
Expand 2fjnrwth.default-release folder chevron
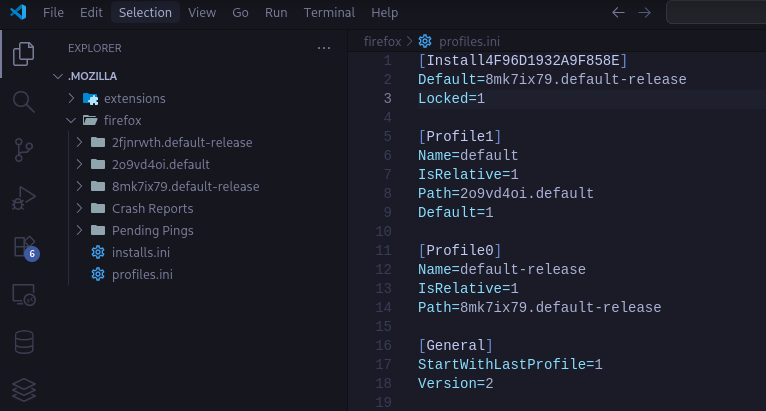(79, 142)
